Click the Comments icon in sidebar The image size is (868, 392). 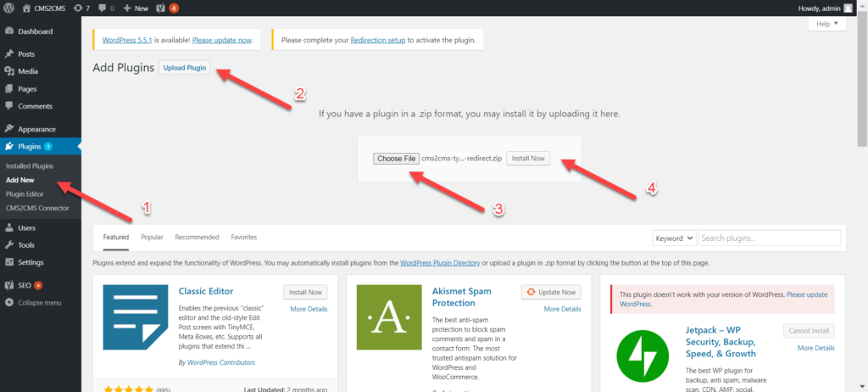click(x=8, y=106)
